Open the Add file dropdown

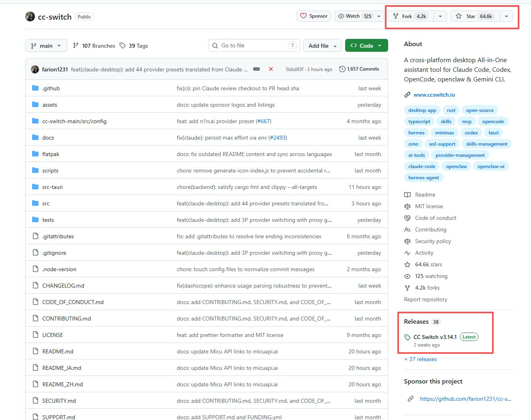click(x=323, y=46)
